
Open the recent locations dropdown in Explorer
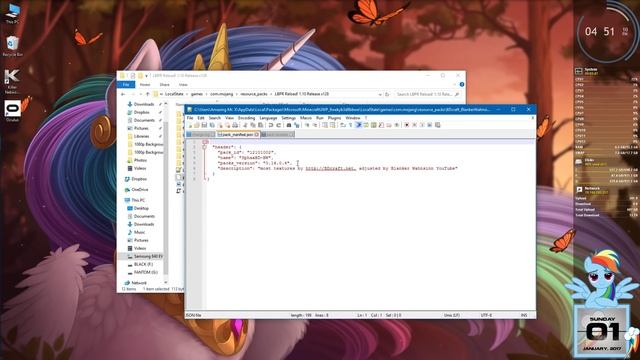pyautogui.click(x=140, y=94)
